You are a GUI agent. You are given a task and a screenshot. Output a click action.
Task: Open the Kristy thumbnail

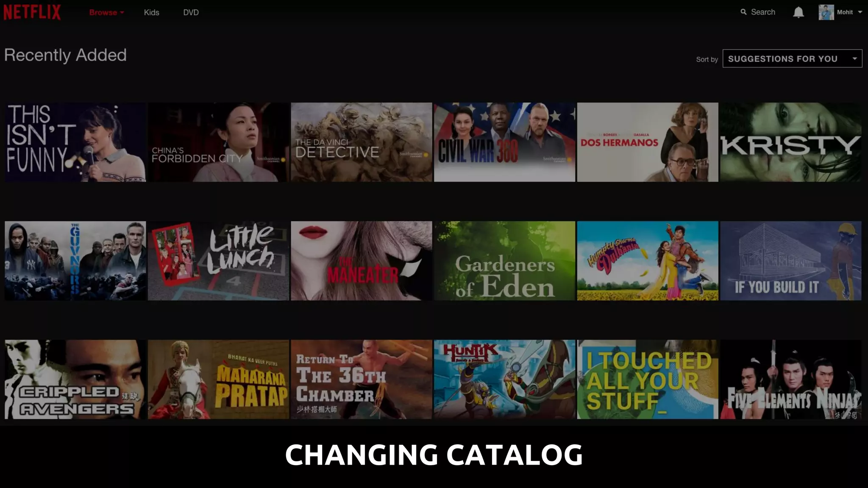tap(791, 142)
